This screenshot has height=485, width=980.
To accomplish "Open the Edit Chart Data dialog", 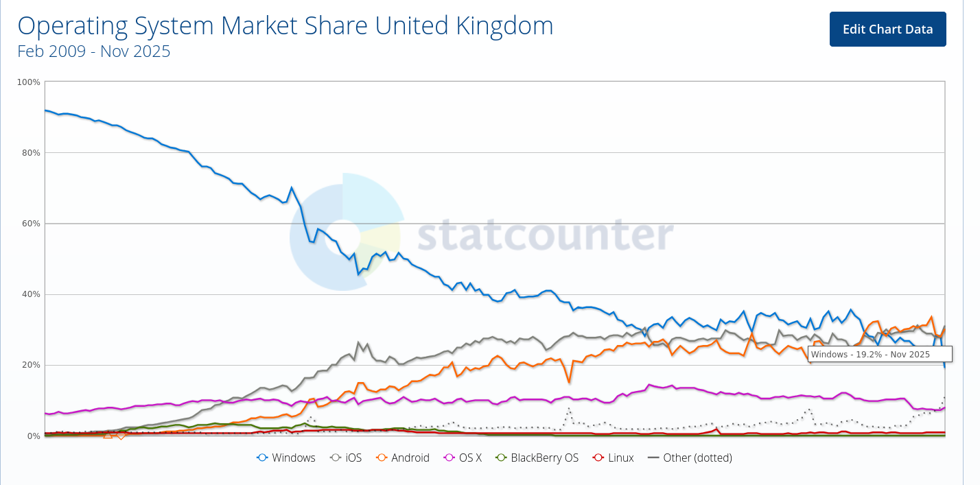I will 887,29.
